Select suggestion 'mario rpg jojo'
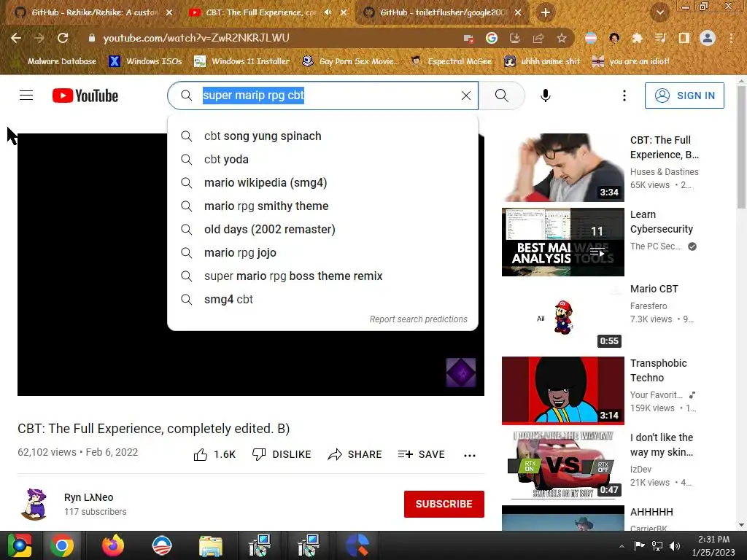 [322, 253]
